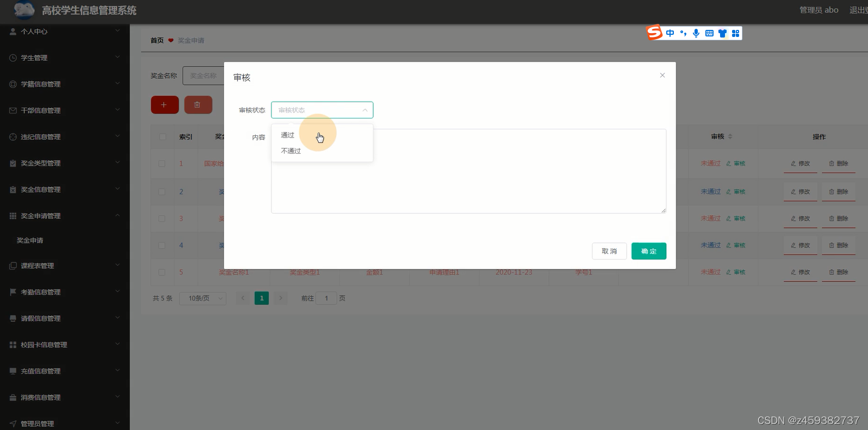The width and height of the screenshot is (868, 430).
Task: Open the Sogou soft keyboard icon
Action: pos(709,33)
